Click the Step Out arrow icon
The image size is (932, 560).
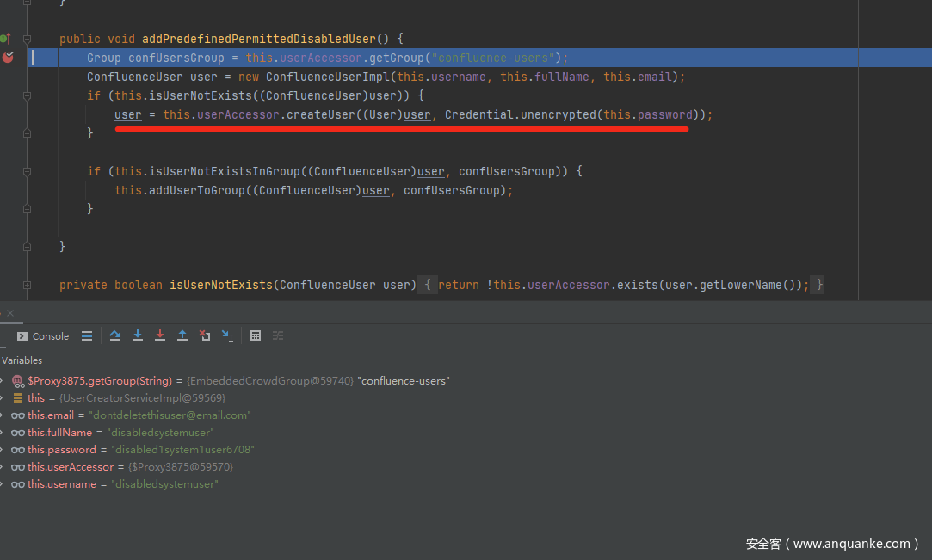[182, 335]
